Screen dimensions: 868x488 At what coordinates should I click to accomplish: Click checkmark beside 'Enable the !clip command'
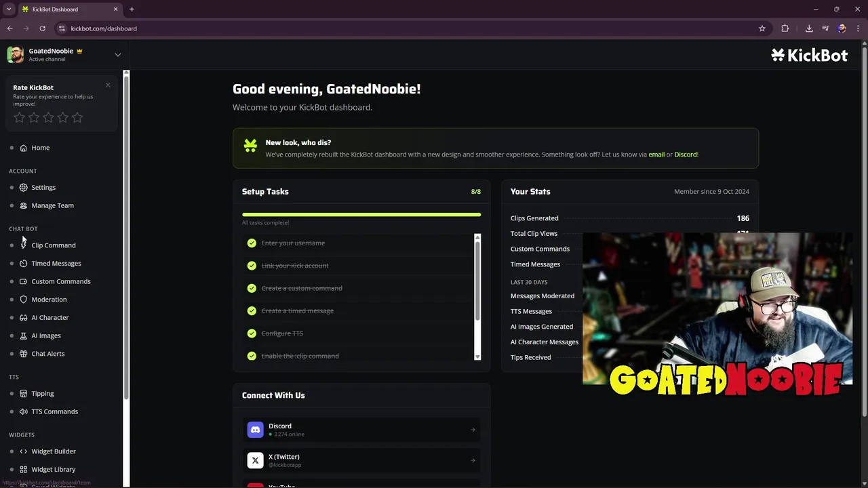252,356
